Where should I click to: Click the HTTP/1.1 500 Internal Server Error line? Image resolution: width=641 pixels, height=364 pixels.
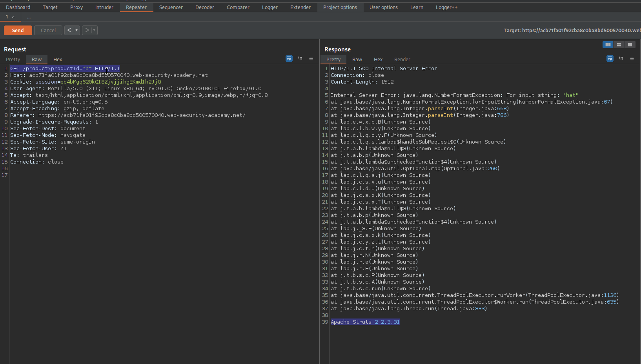coord(384,68)
